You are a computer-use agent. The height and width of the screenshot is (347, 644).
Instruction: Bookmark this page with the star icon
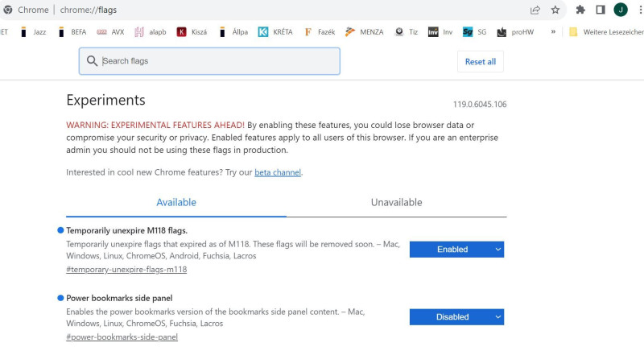[555, 10]
